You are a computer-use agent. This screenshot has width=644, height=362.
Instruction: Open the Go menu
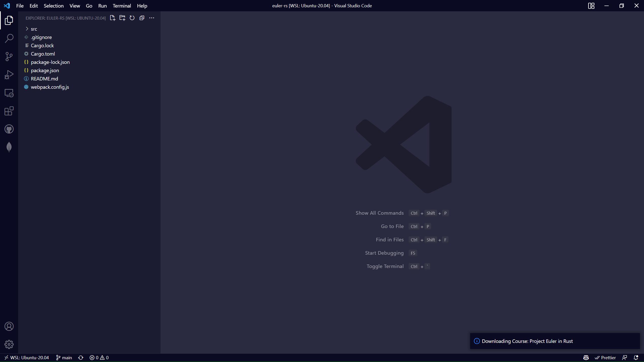click(x=89, y=6)
